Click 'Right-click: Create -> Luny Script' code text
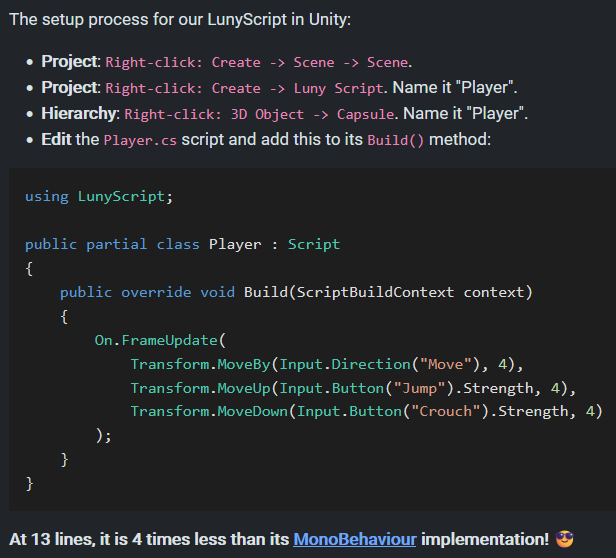 point(244,88)
